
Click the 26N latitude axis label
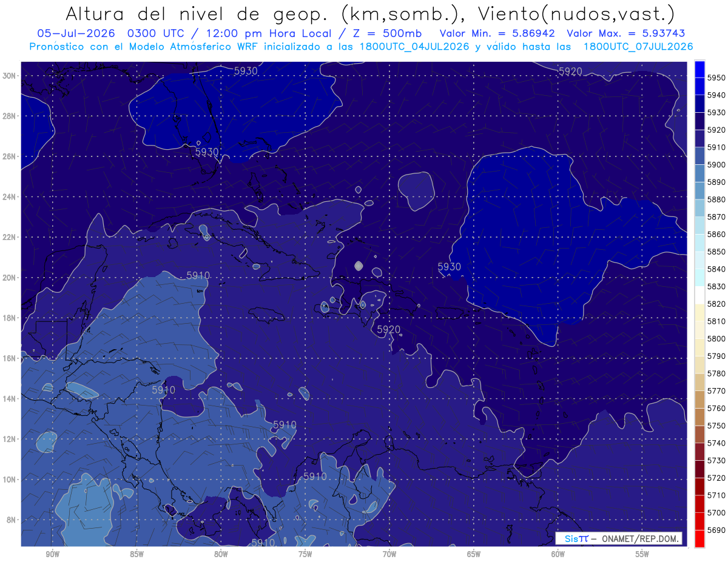[x=9, y=156]
